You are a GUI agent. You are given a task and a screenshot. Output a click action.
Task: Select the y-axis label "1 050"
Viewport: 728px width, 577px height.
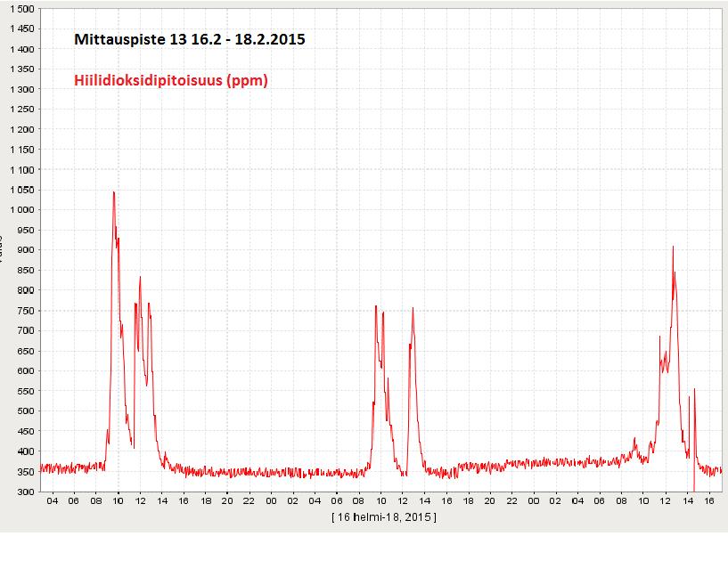click(21, 190)
